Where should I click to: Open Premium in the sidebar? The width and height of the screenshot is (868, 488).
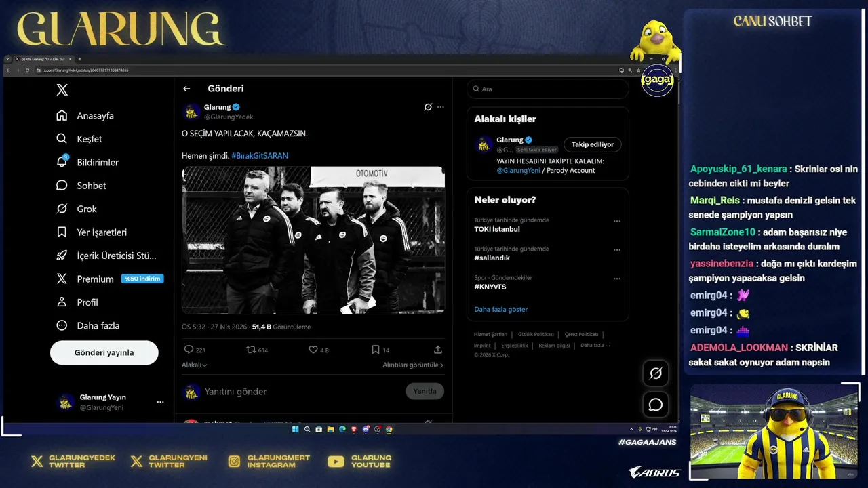(85, 279)
